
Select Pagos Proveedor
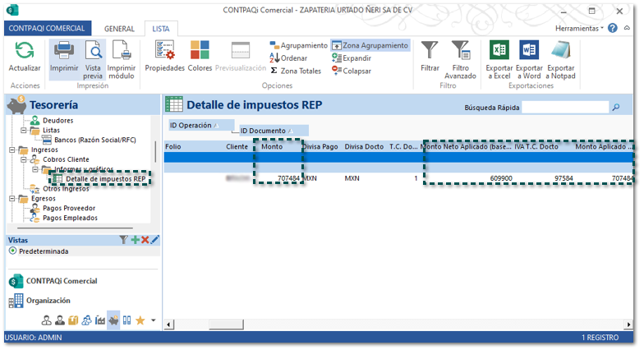point(69,209)
